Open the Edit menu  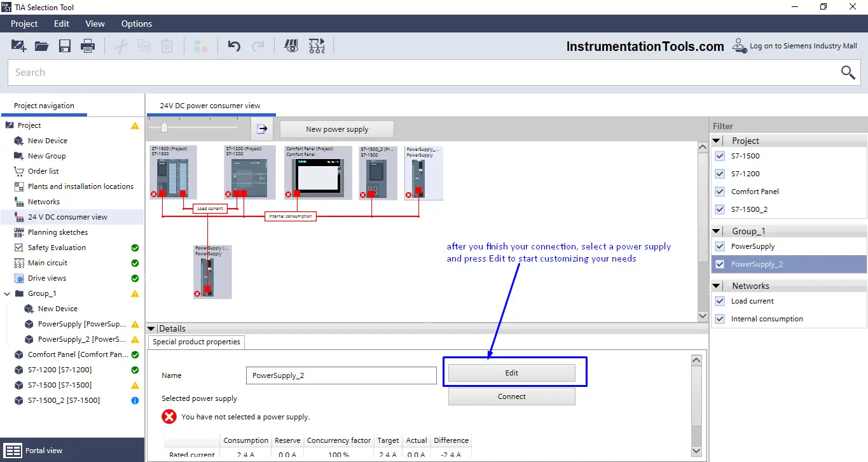pos(62,24)
